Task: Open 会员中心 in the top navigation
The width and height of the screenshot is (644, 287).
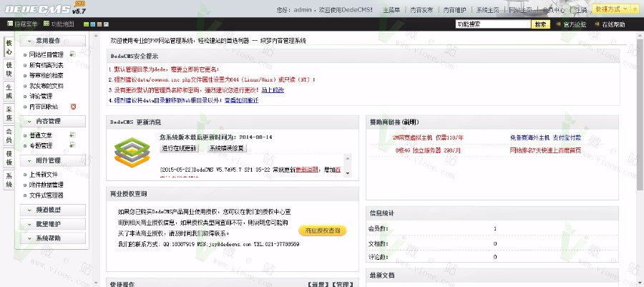Action: click(x=554, y=10)
